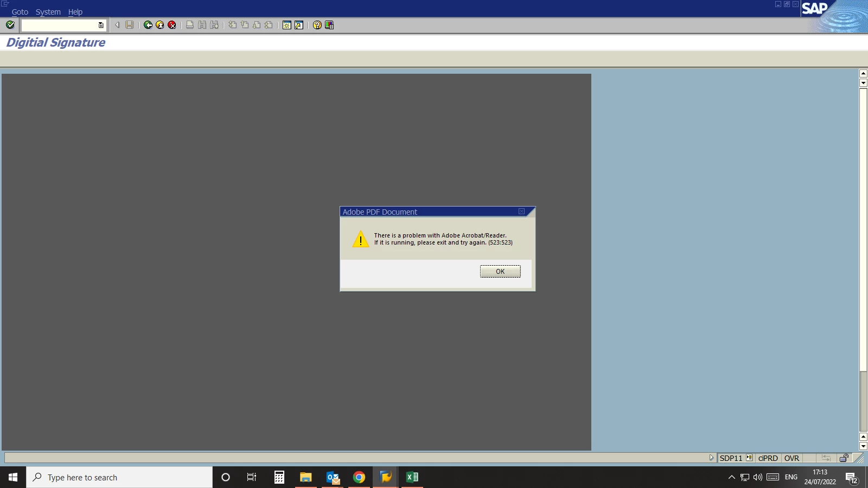The width and height of the screenshot is (868, 488).
Task: Click the First Page icon
Action: click(x=232, y=25)
